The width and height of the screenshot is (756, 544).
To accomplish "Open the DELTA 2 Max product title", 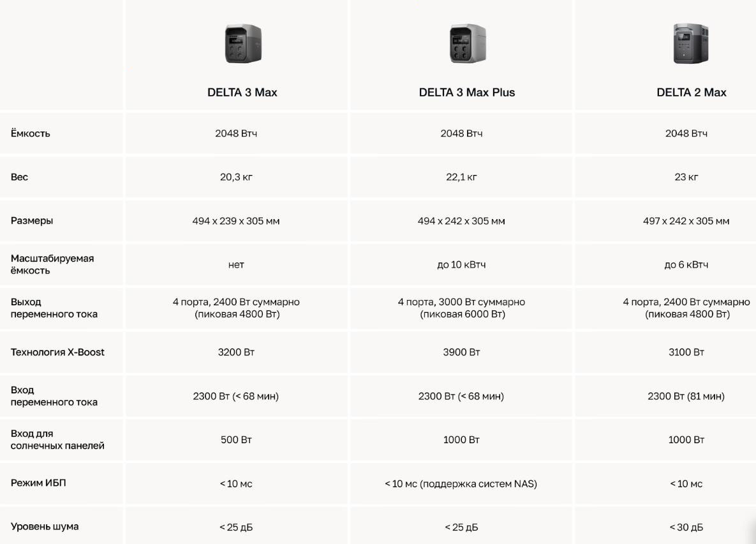I will (691, 93).
